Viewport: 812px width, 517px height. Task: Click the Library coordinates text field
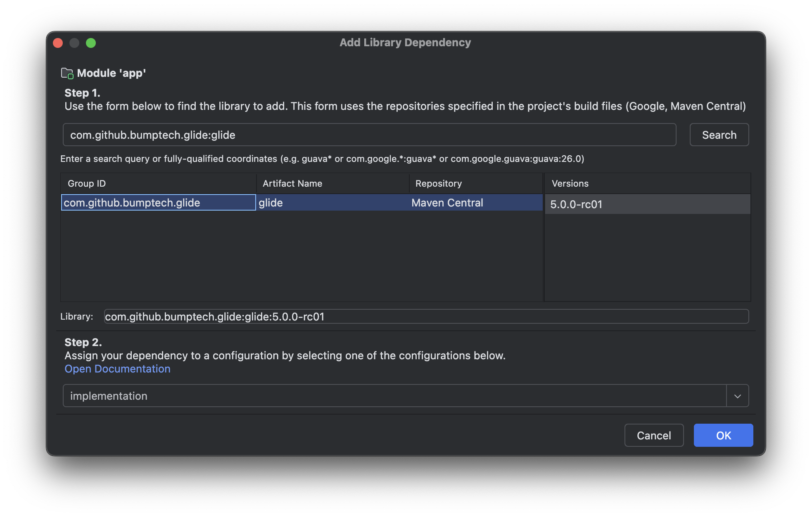tap(426, 317)
